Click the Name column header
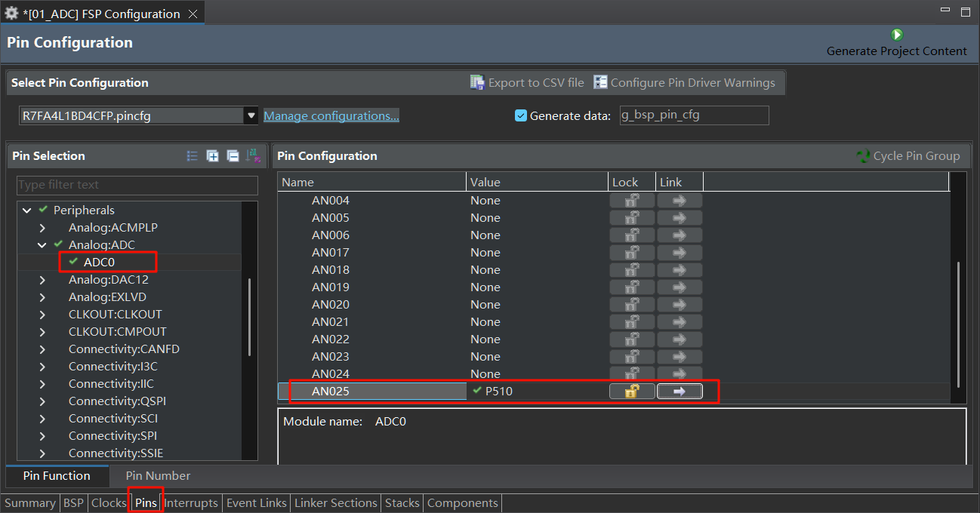 click(x=372, y=182)
